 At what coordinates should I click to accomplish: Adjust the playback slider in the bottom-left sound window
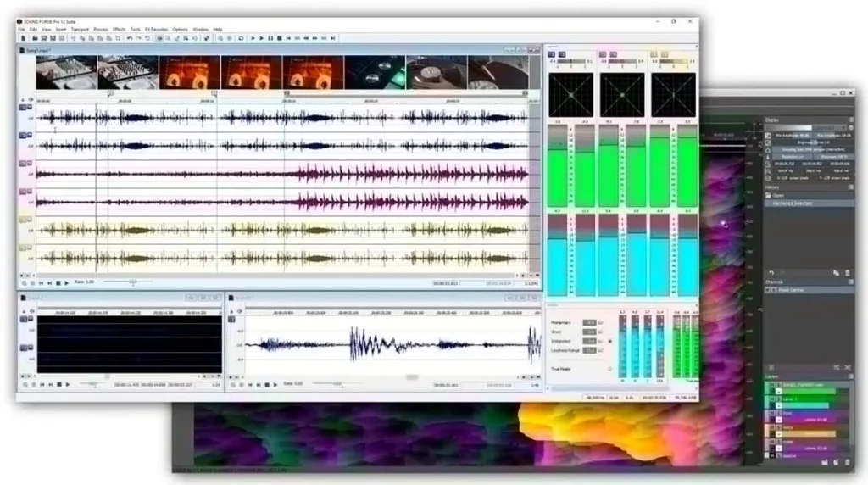(92, 384)
